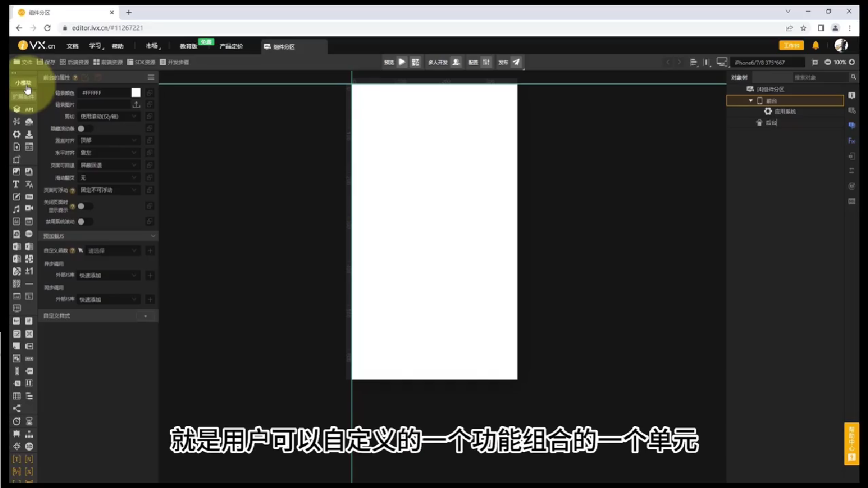Open the 帮助 menu

(x=118, y=46)
